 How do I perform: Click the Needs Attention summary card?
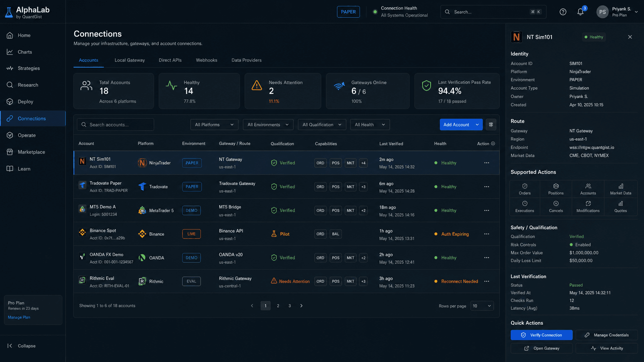coord(283,91)
